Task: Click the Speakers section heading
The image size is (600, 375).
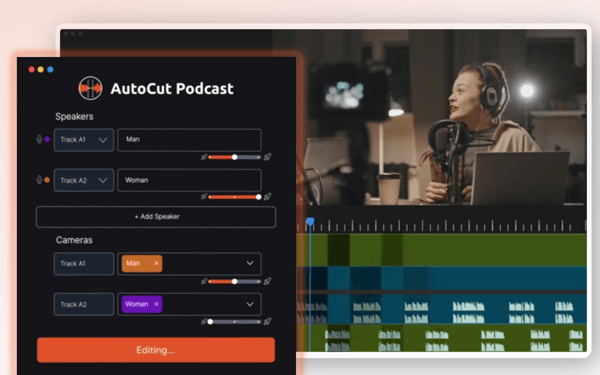Action: [x=74, y=116]
